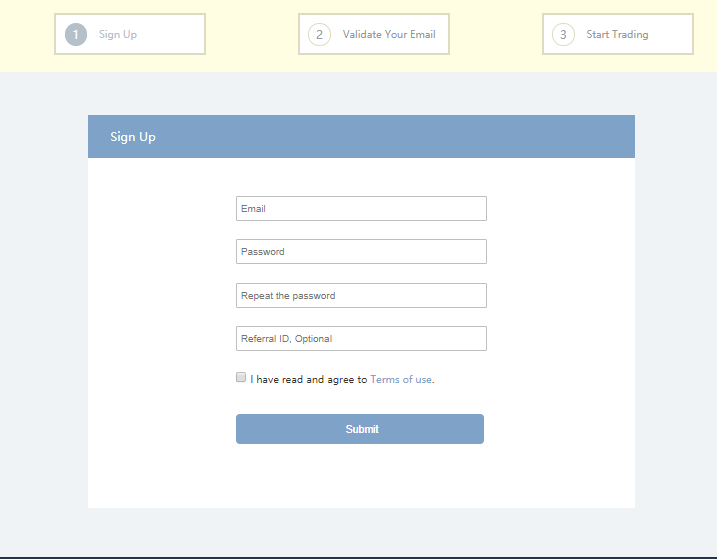Click the step 1 circle icon

(x=76, y=34)
